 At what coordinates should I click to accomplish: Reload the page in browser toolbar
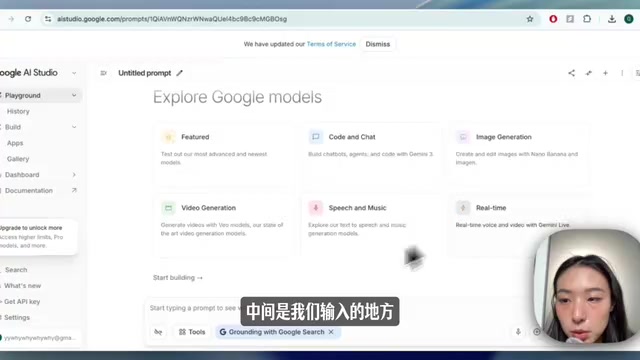(x=28, y=19)
